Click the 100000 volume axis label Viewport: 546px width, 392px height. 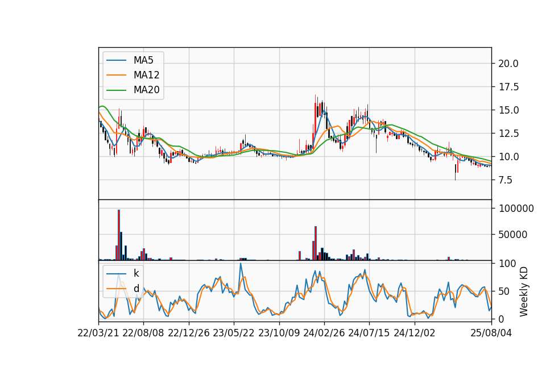tap(516, 208)
